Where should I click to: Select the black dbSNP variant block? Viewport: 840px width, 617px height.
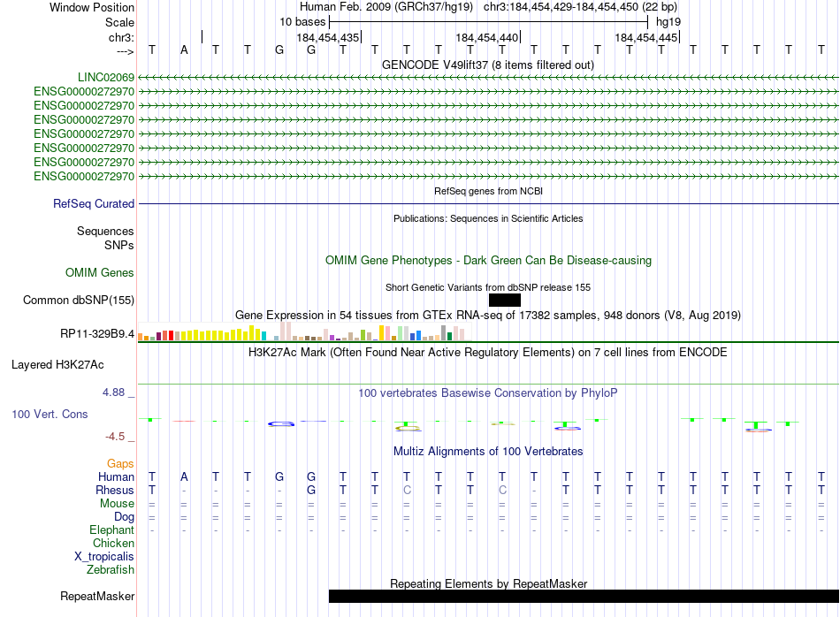(x=505, y=300)
